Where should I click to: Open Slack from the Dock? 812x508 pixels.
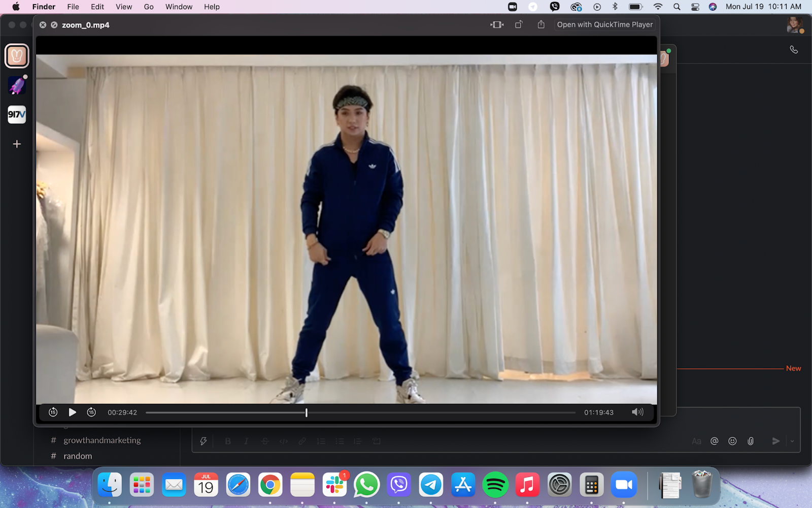click(x=334, y=485)
